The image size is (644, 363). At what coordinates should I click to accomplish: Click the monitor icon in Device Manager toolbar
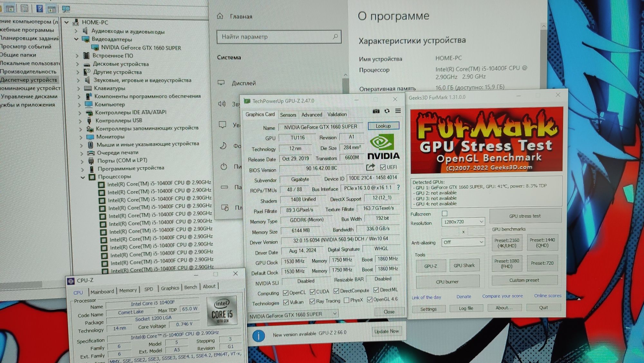[66, 9]
